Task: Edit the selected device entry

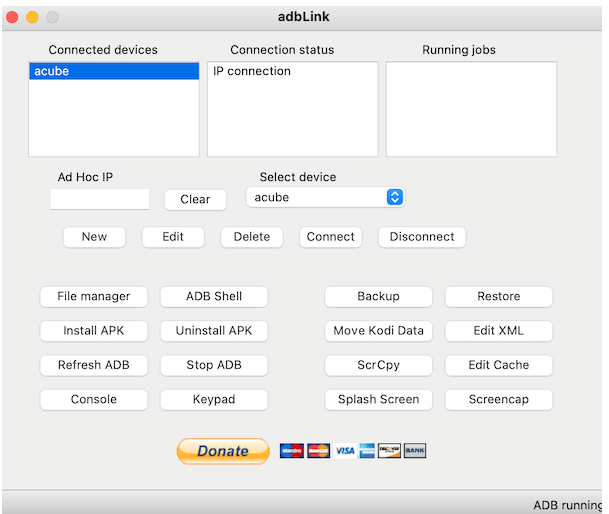Action: (173, 237)
